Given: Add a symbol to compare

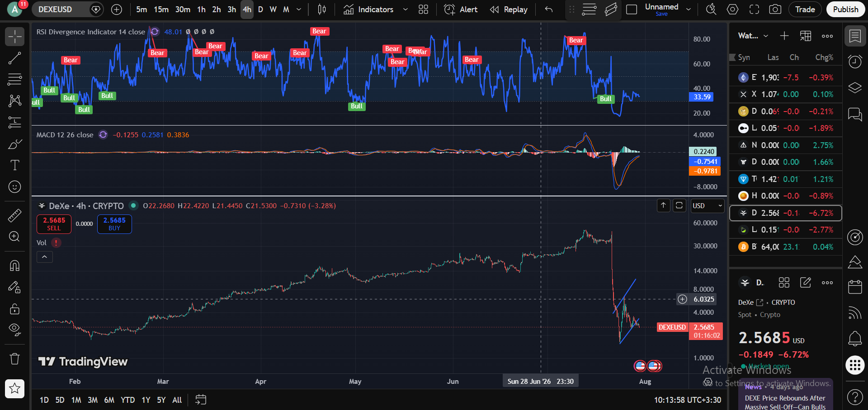Looking at the screenshot, I should (117, 9).
